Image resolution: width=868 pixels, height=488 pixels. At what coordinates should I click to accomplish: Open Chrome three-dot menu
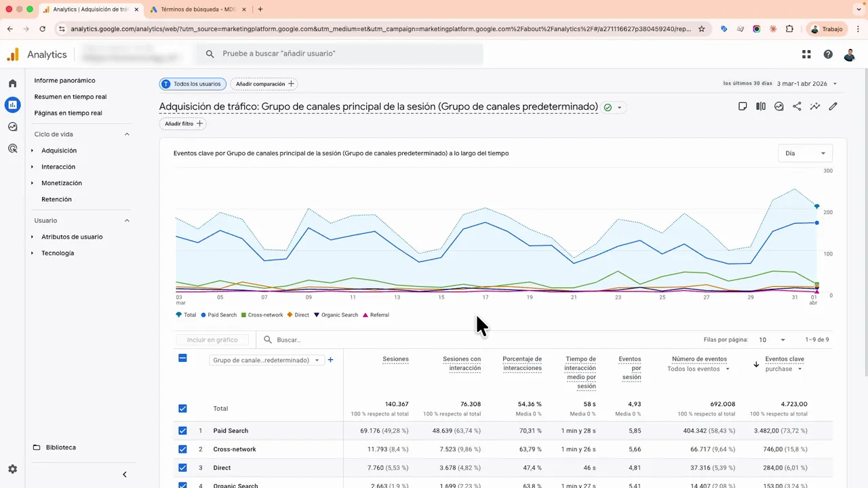(x=859, y=29)
